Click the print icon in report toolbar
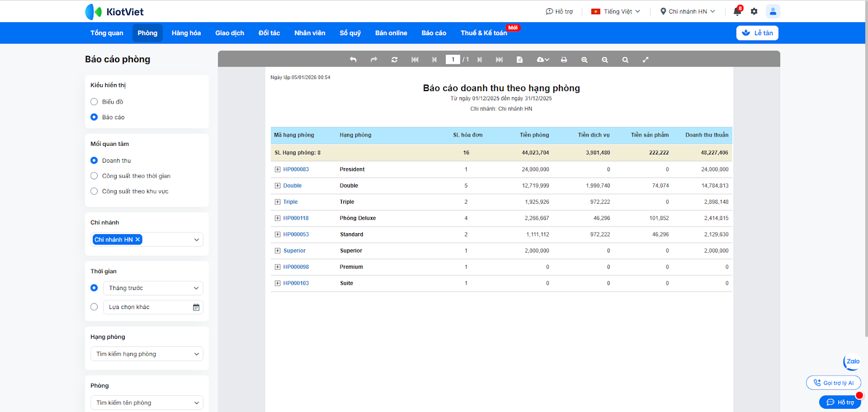This screenshot has height=412, width=868. click(x=564, y=60)
